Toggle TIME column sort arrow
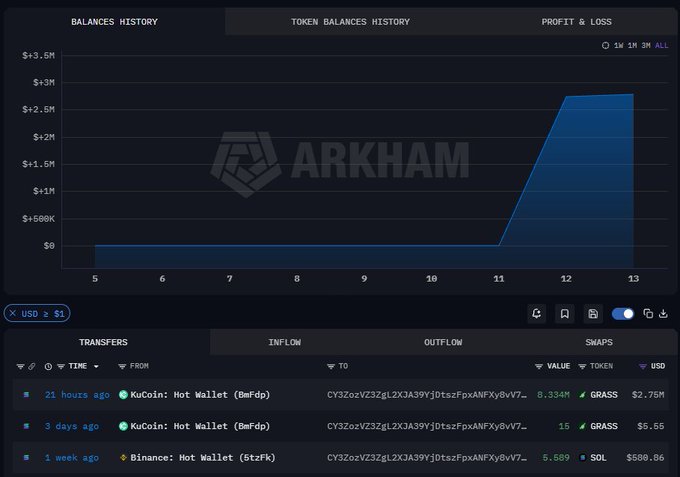680x477 pixels. point(96,366)
